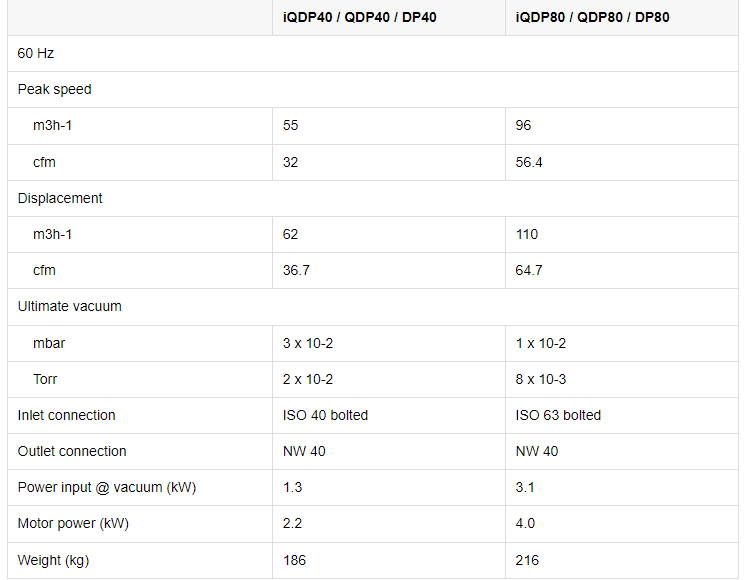Viewport: 756px width, 580px height.
Task: Click the iQDP80 / QDP80 / DP80 column header
Action: point(592,17)
